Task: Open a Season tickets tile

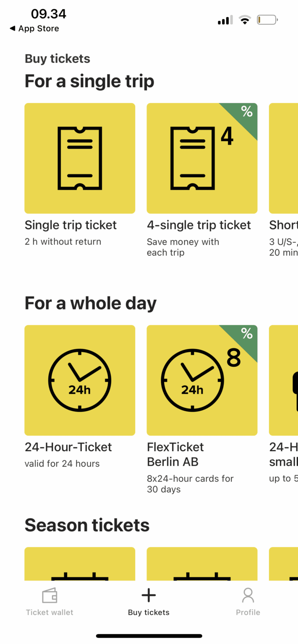Action: pos(79,564)
